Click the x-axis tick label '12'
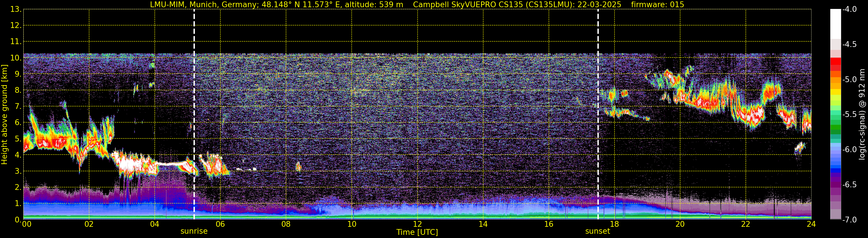This screenshot has width=868, height=238. [417, 224]
